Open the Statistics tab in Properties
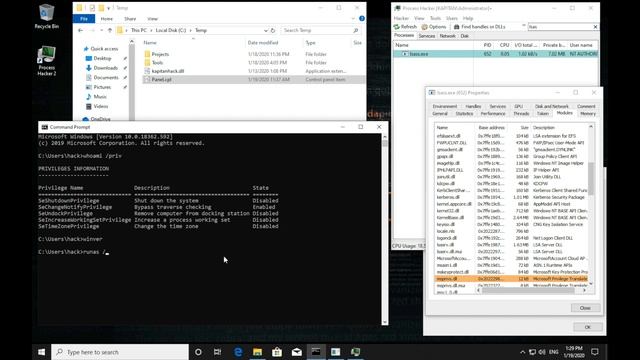Screen dimensions: 640x360 (x=464, y=113)
